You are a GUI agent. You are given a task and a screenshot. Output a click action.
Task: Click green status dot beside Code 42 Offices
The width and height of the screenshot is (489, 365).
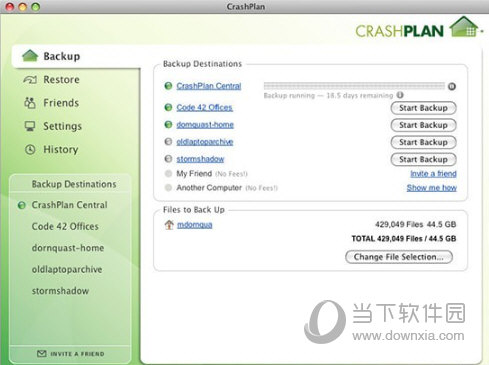168,107
